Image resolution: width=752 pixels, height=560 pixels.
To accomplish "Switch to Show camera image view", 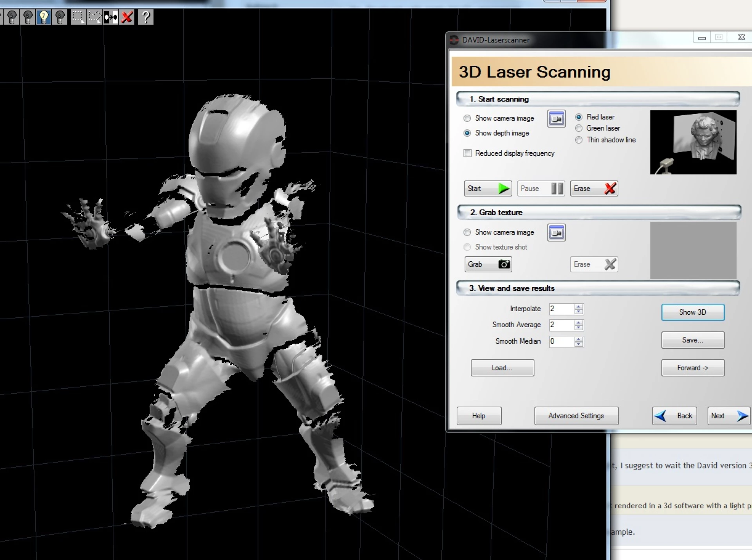I will click(467, 118).
